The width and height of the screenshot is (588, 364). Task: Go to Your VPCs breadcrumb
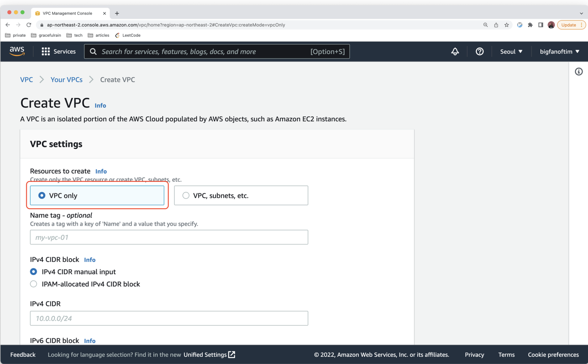(x=66, y=80)
